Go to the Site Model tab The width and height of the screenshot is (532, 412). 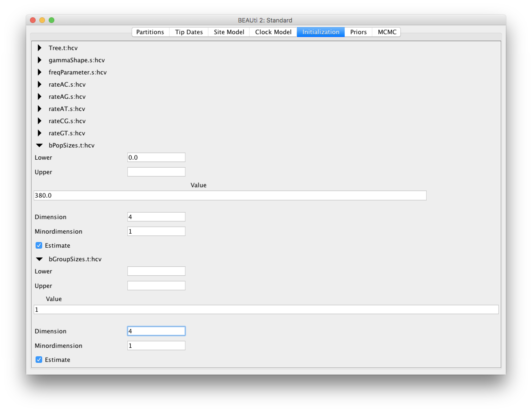[x=229, y=32]
